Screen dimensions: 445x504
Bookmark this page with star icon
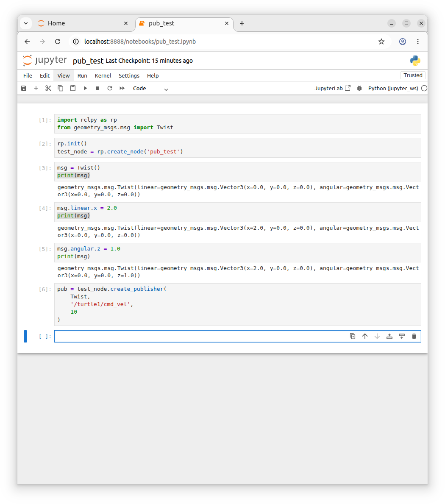[x=381, y=42]
